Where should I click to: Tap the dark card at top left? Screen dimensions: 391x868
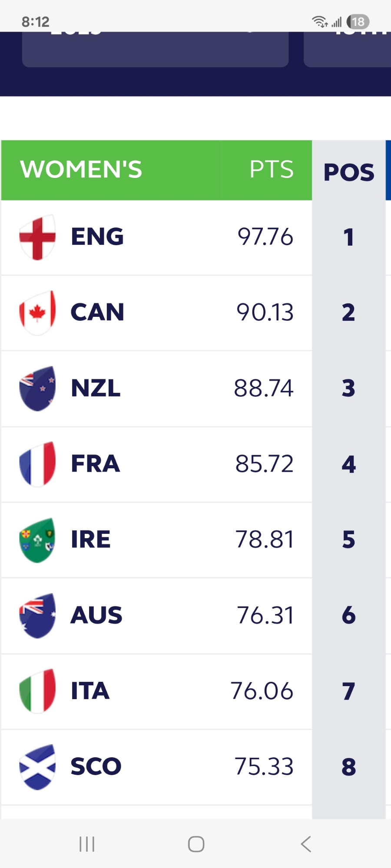[155, 49]
